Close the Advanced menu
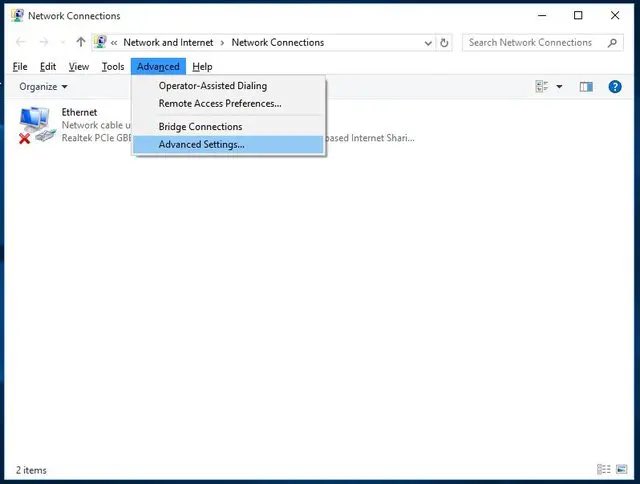The image size is (640, 484). [x=158, y=67]
